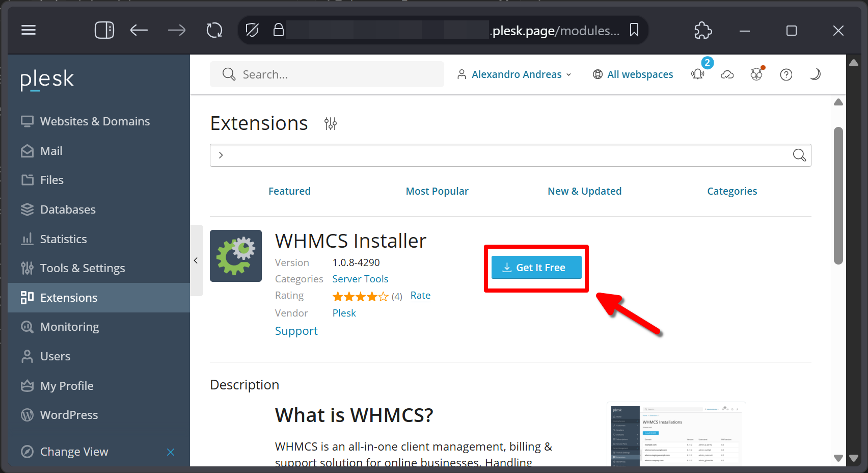Open the Monitoring section
The width and height of the screenshot is (868, 473).
(x=99, y=327)
